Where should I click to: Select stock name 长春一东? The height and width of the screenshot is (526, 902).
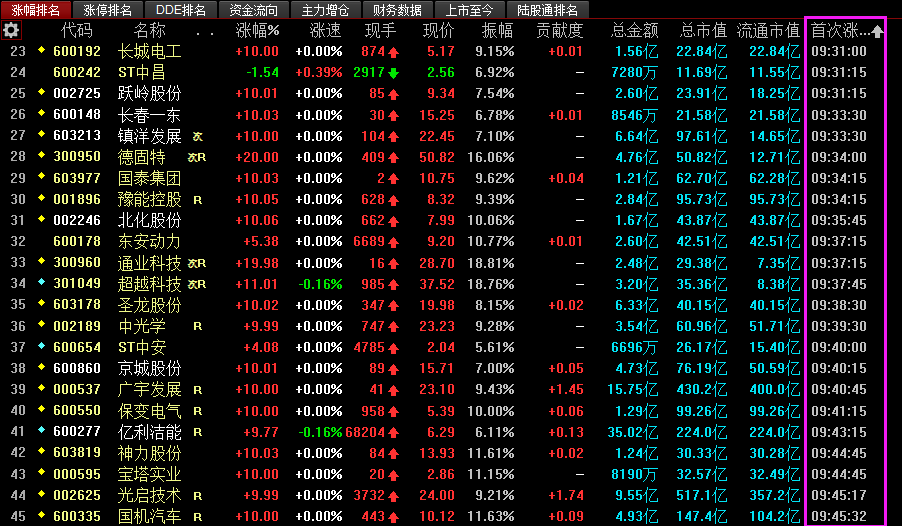click(x=150, y=115)
